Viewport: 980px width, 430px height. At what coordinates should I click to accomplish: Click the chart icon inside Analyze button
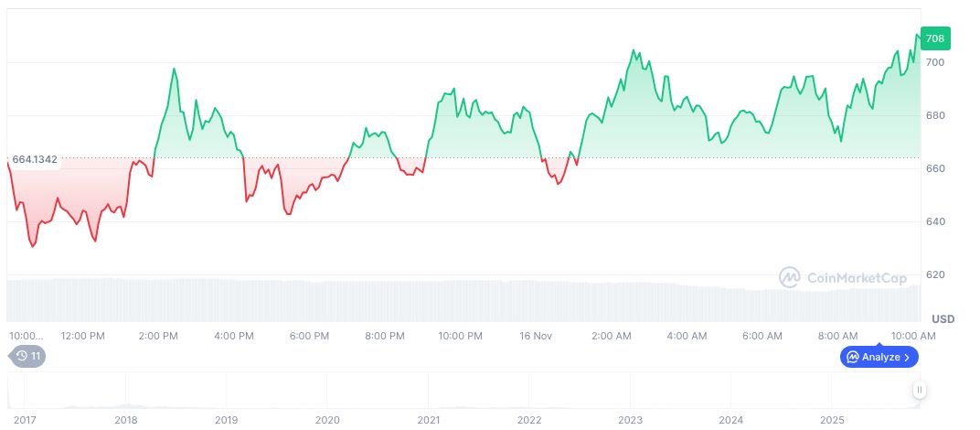point(852,357)
